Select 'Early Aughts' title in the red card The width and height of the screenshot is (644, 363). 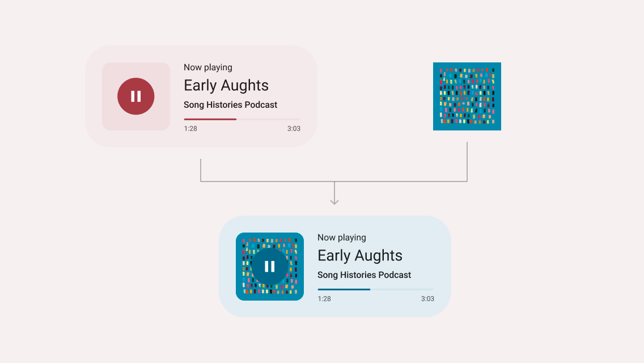226,86
